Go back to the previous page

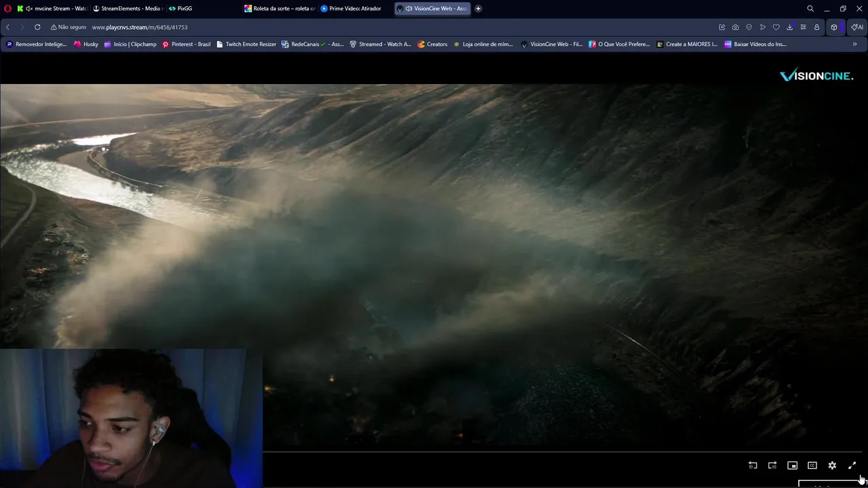pyautogui.click(x=7, y=27)
